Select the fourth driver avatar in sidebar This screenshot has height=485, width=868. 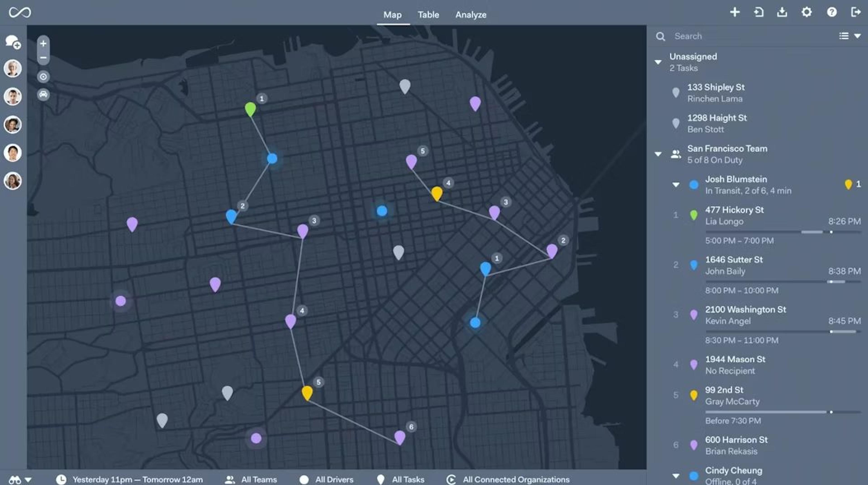pos(13,153)
